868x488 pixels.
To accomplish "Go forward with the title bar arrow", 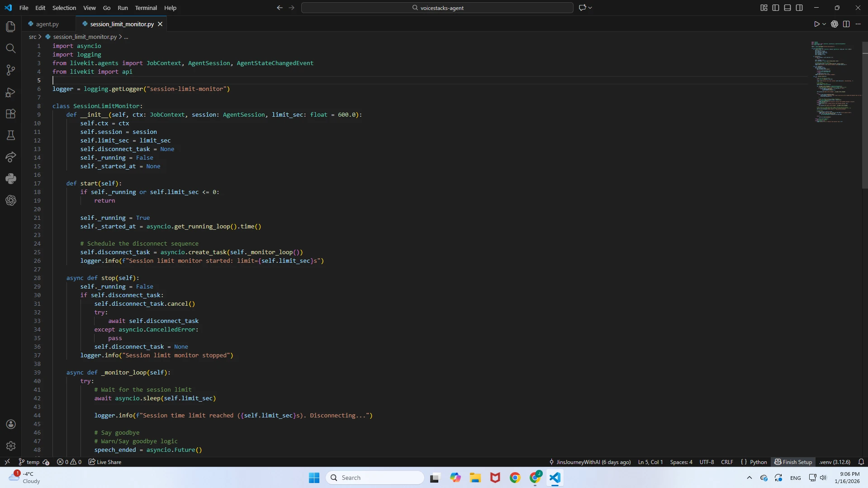I will coord(291,8).
